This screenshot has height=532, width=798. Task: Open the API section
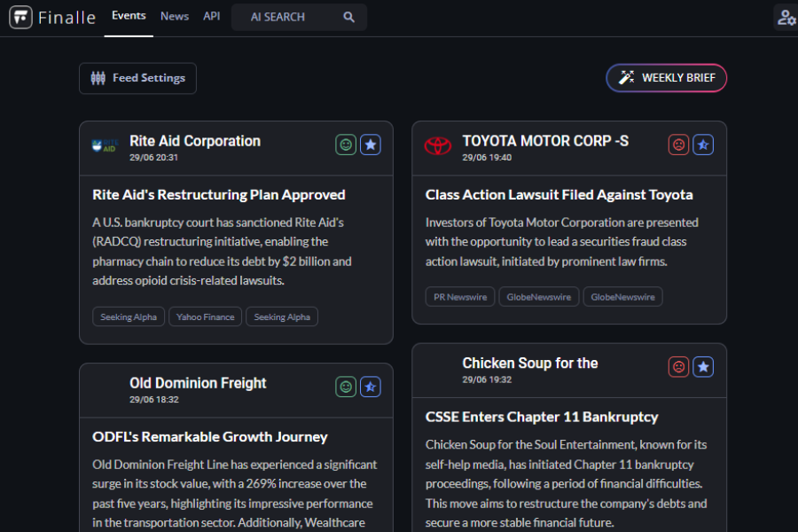(x=211, y=16)
